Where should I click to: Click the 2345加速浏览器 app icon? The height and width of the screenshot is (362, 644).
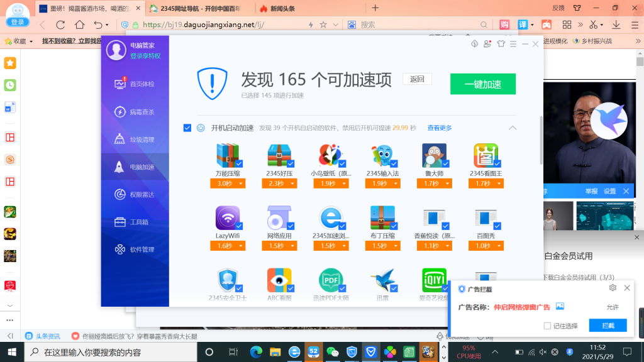point(331,217)
